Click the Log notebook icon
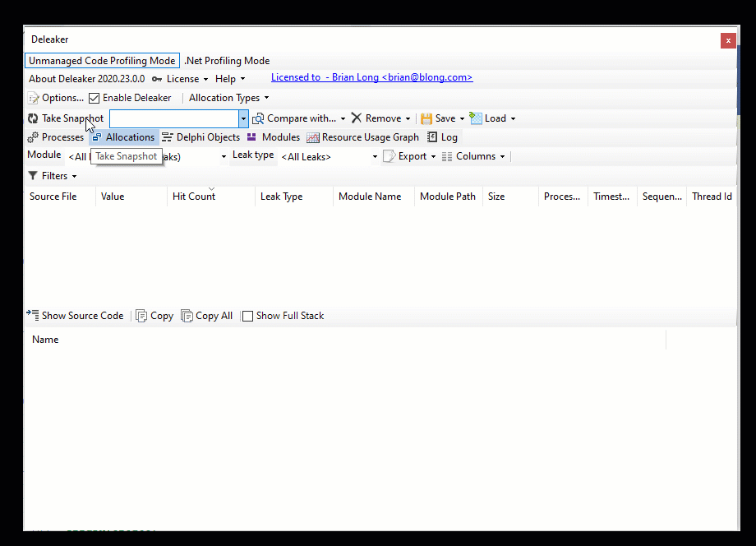This screenshot has height=546, width=756. [432, 137]
